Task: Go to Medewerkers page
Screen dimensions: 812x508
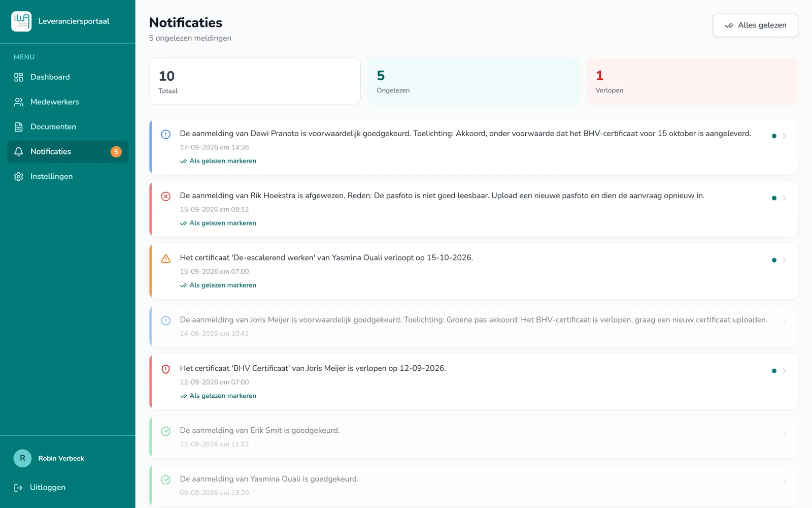Action: click(67, 102)
